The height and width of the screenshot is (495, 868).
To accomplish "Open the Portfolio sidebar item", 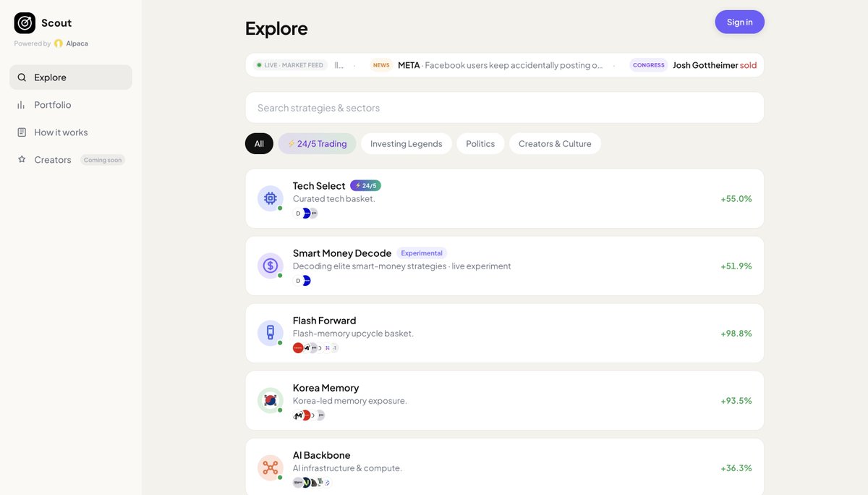I will coord(71,105).
